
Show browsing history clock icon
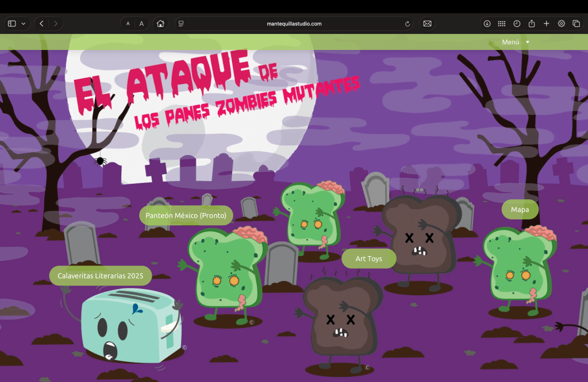pyautogui.click(x=517, y=24)
